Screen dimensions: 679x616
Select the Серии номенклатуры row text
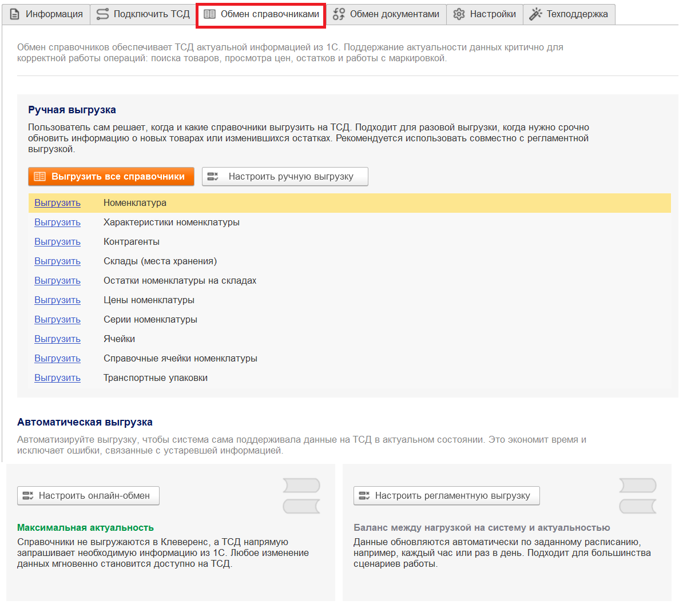pos(150,320)
